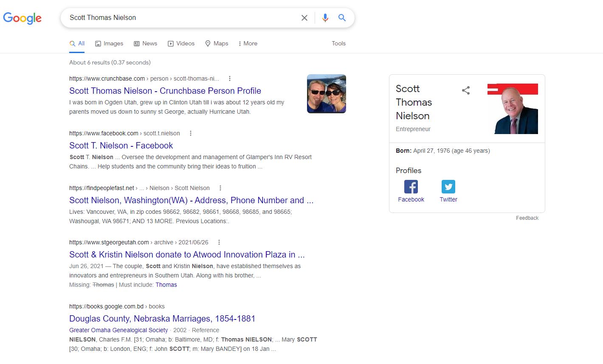Viewport: 603px width, 364px height.
Task: Click the Scott Thomas Nielson knowledge panel title
Action: (x=414, y=102)
